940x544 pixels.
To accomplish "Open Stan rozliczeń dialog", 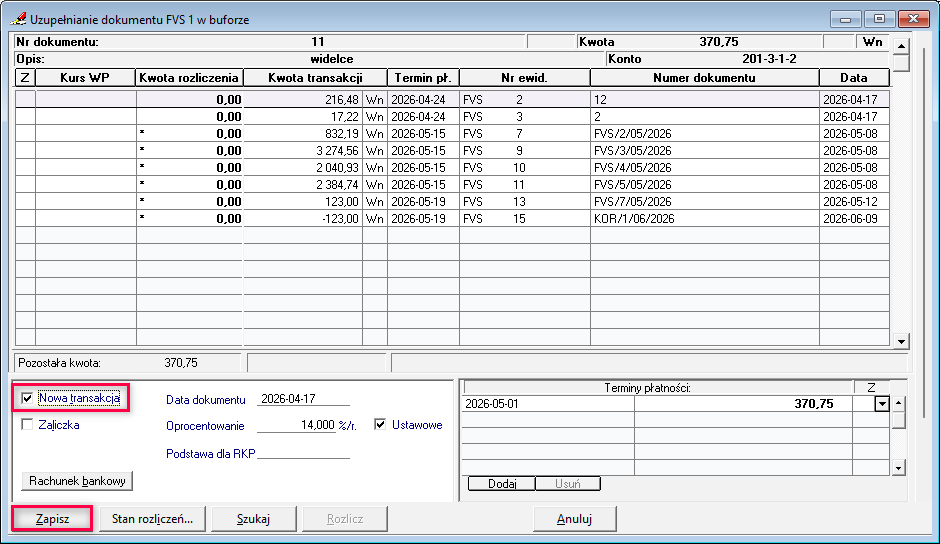I will tap(152, 519).
